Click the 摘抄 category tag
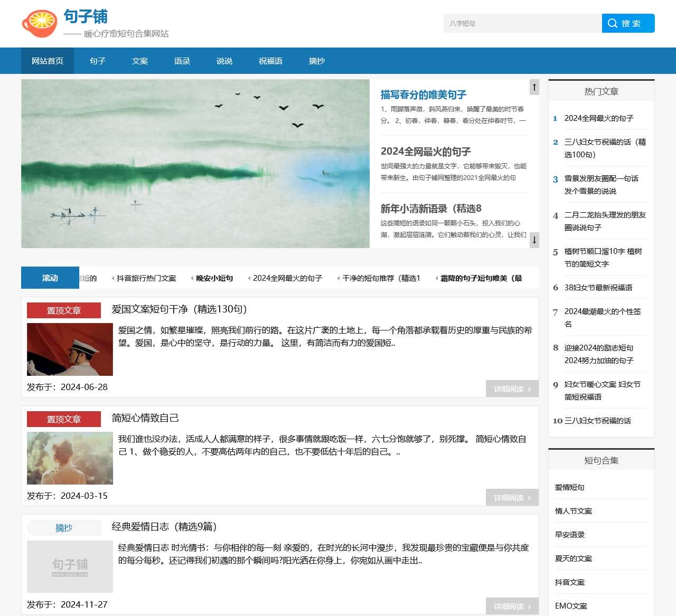 [x=64, y=528]
